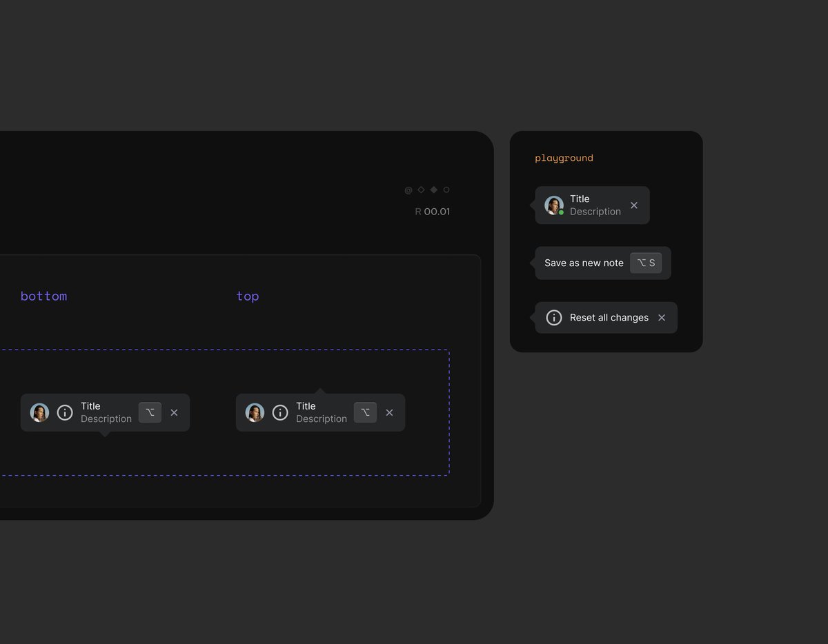This screenshot has width=828, height=644.
Task: Click the R 00.01 version text
Action: tap(432, 212)
